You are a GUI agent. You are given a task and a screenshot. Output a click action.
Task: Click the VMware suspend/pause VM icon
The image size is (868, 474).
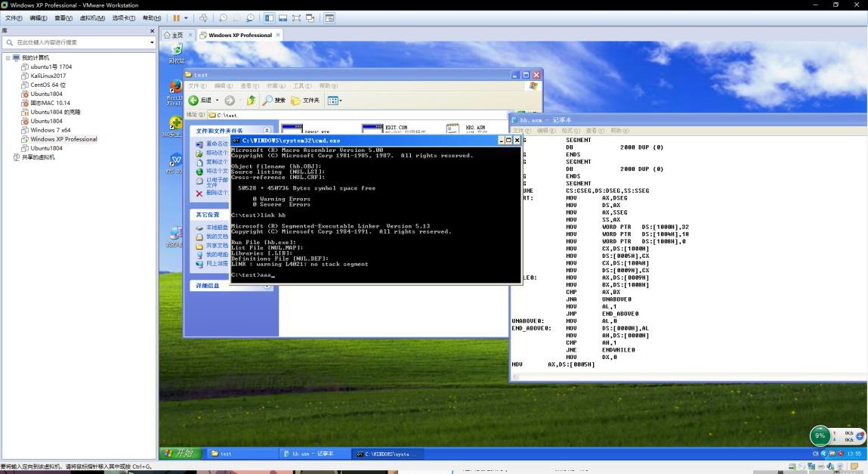coord(176,18)
